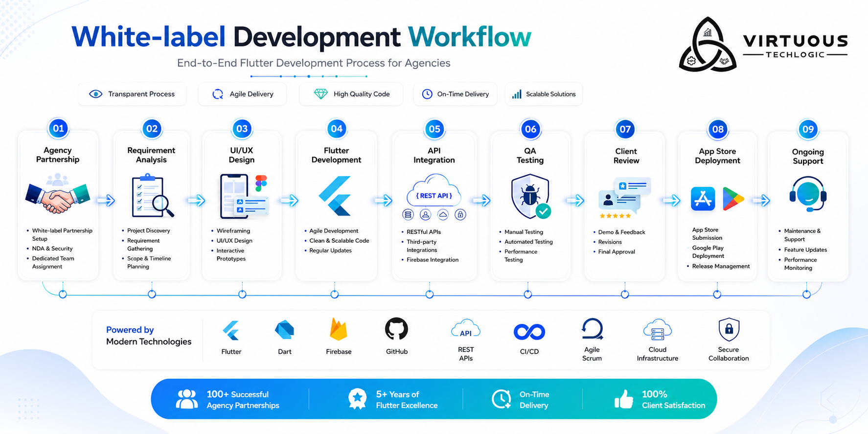Click the 'Clean & Scalable Code' bullet text
This screenshot has height=434, width=868.
(x=339, y=240)
